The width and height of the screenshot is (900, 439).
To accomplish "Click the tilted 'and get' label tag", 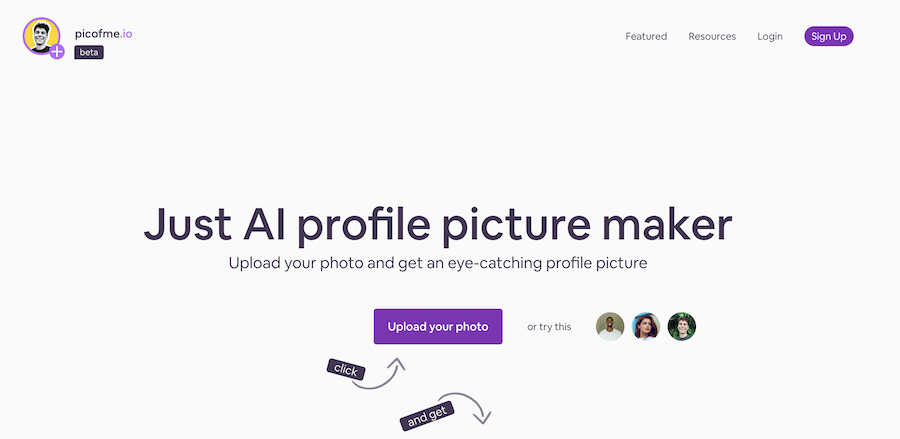I will (x=427, y=416).
